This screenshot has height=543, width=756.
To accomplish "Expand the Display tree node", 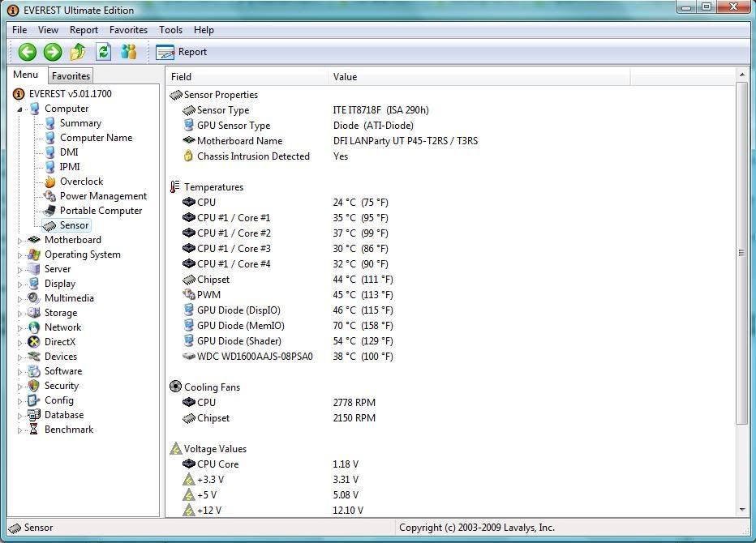I will click(x=19, y=284).
